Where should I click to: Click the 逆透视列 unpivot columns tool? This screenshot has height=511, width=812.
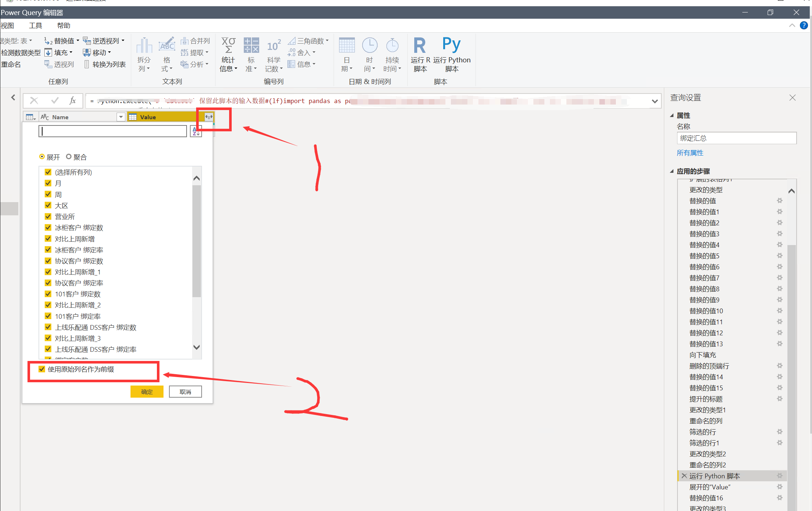click(x=104, y=40)
